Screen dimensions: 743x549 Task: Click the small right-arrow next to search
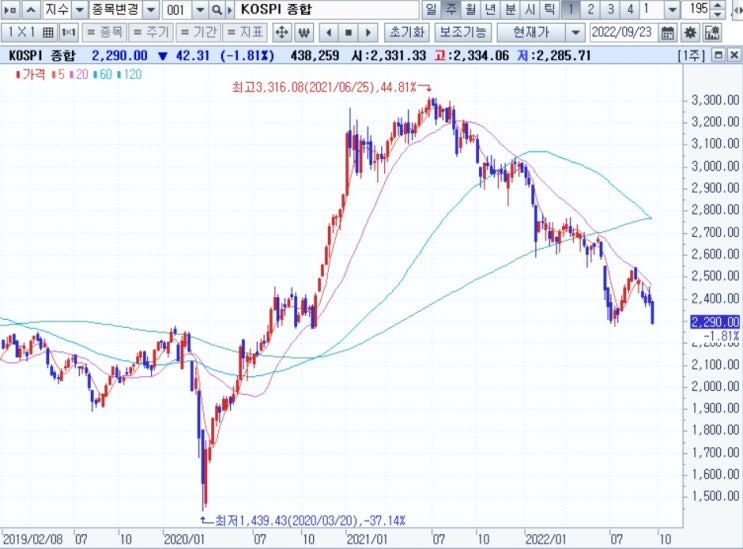pos(230,9)
